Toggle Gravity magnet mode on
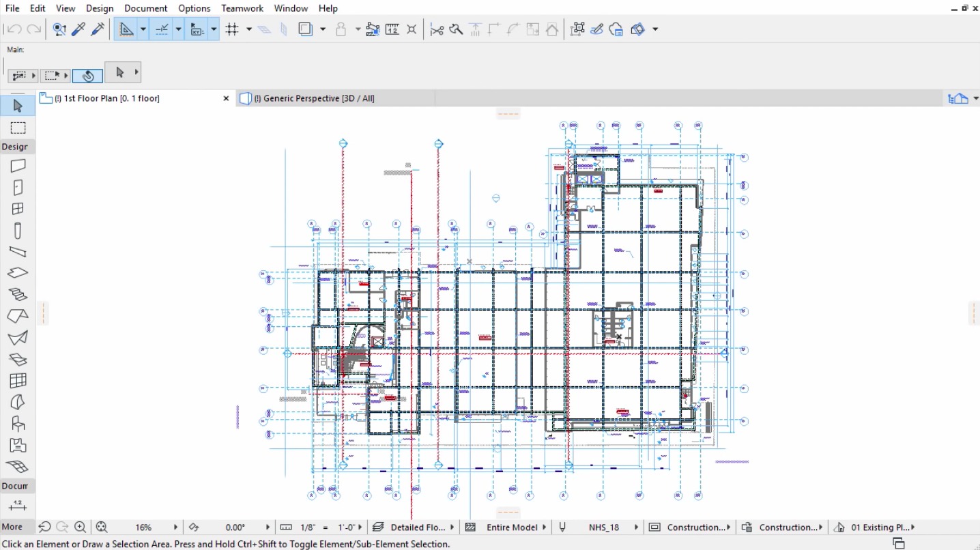This screenshot has width=980, height=550. point(341,29)
